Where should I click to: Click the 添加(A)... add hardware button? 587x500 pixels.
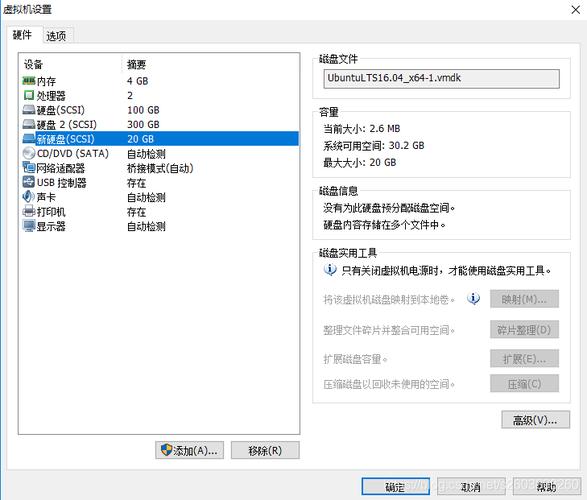point(189,450)
